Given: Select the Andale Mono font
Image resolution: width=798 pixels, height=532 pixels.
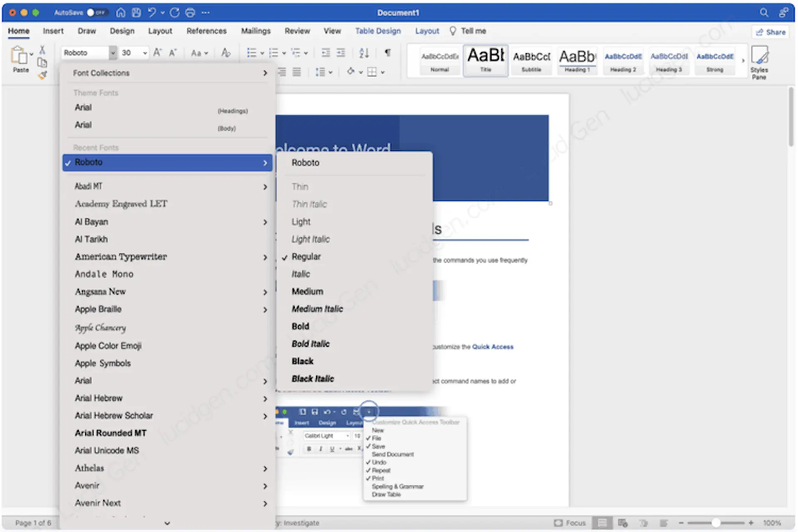Looking at the screenshot, I should pyautogui.click(x=168, y=274).
